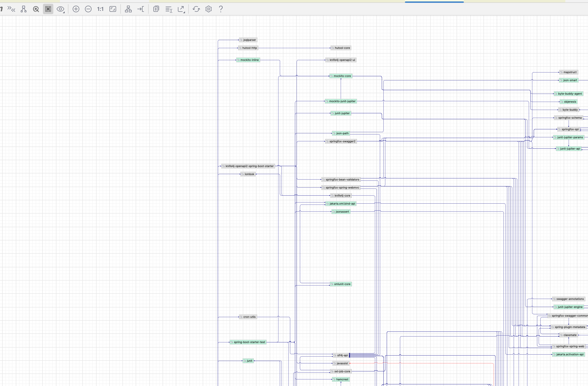
Task: Refresh the dependency diagram
Action: (x=196, y=9)
